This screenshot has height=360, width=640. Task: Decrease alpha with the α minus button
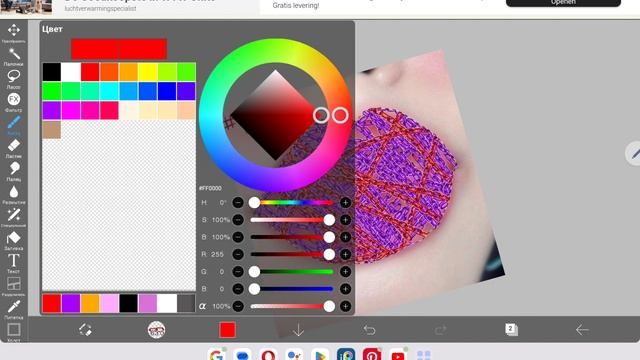238,306
